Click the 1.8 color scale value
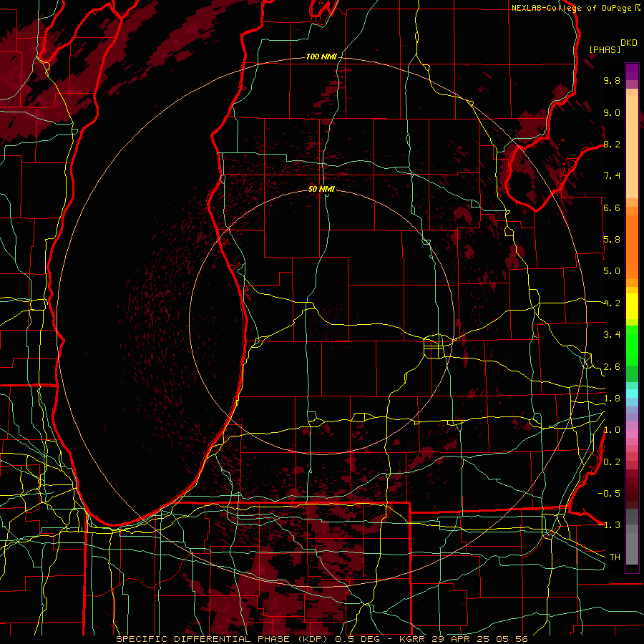The image size is (644, 644). (x=612, y=399)
